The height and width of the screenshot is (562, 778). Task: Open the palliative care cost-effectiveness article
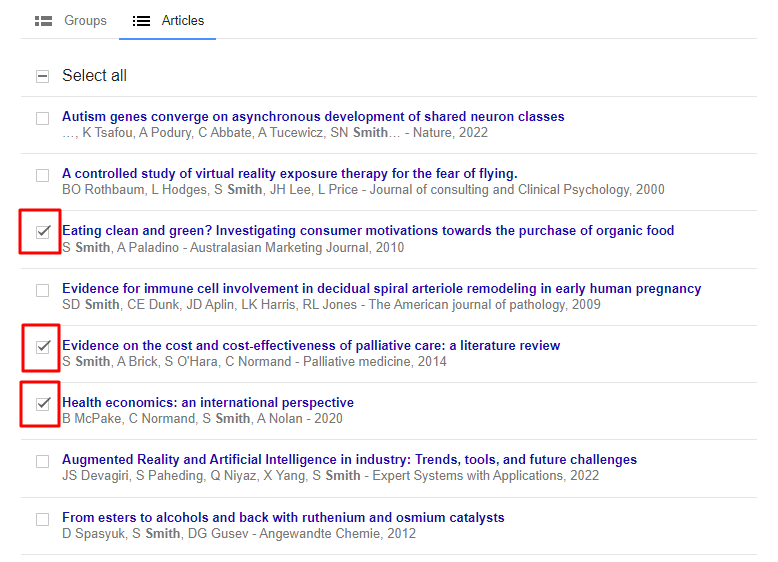coord(311,345)
